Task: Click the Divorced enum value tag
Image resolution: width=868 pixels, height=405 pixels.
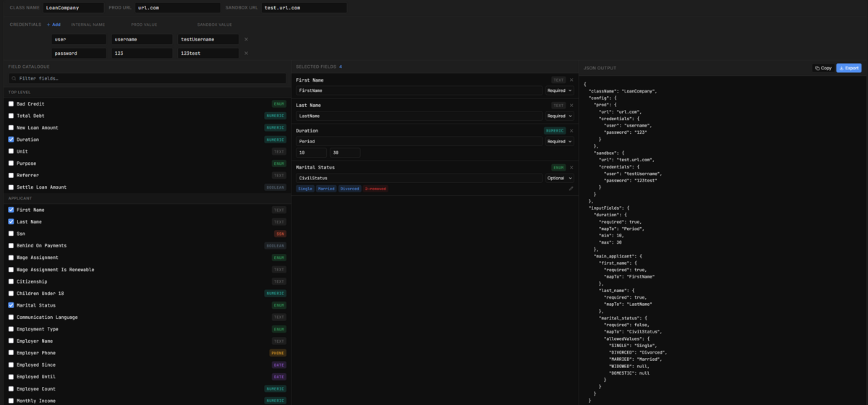Action: click(349, 189)
